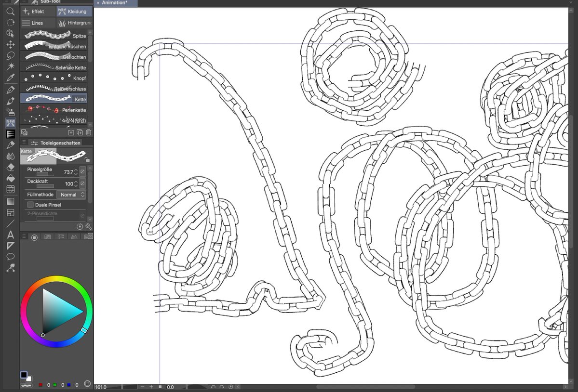The width and height of the screenshot is (578, 392).
Task: Toggle the tool lock icon on Kette preview
Action: coord(87,159)
